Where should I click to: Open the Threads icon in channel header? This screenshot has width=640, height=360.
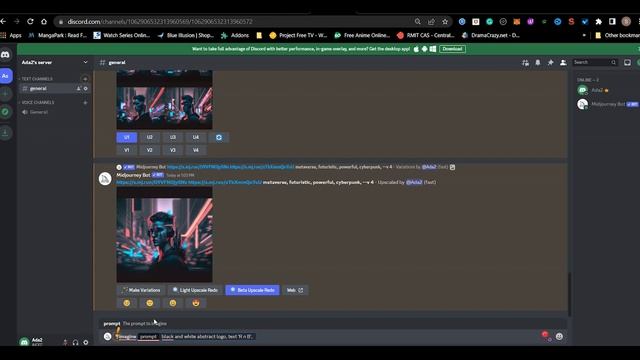tap(525, 62)
